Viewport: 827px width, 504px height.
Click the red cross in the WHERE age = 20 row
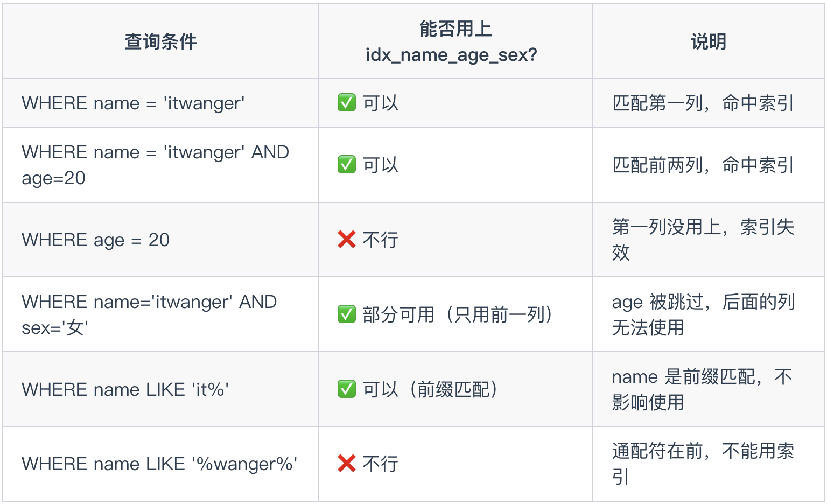click(x=347, y=240)
